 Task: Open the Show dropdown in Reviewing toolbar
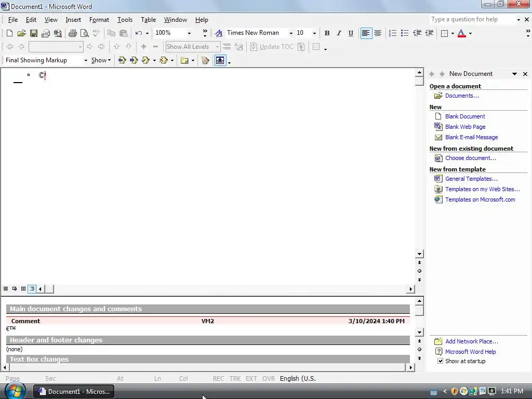coord(101,60)
